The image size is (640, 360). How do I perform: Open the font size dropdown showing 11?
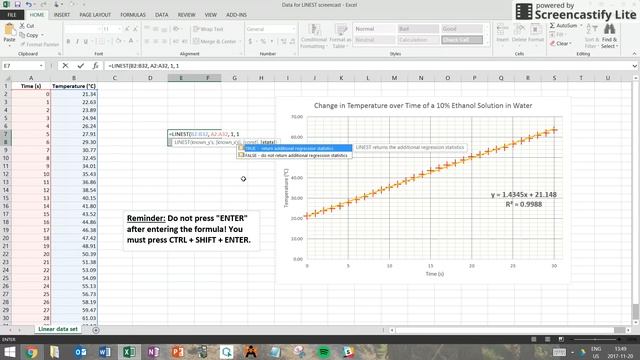coord(119,29)
